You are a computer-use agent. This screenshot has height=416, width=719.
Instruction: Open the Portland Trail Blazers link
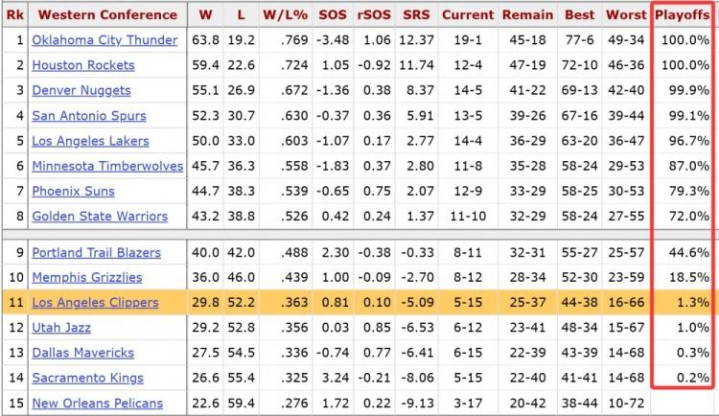pos(96,252)
